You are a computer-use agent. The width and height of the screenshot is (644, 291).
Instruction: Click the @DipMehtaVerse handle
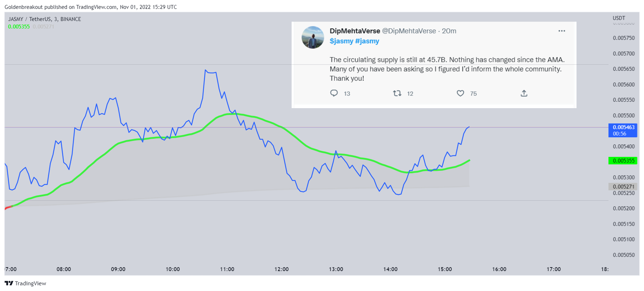tap(409, 31)
